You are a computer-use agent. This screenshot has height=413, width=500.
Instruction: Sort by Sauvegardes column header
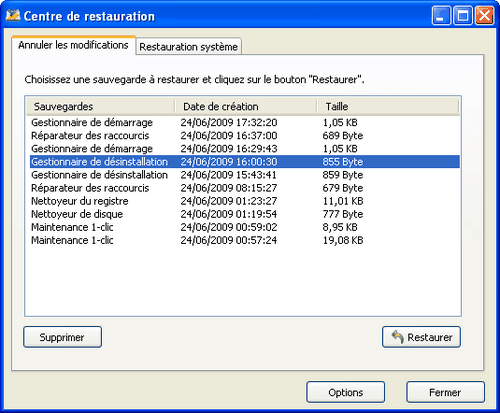101,107
